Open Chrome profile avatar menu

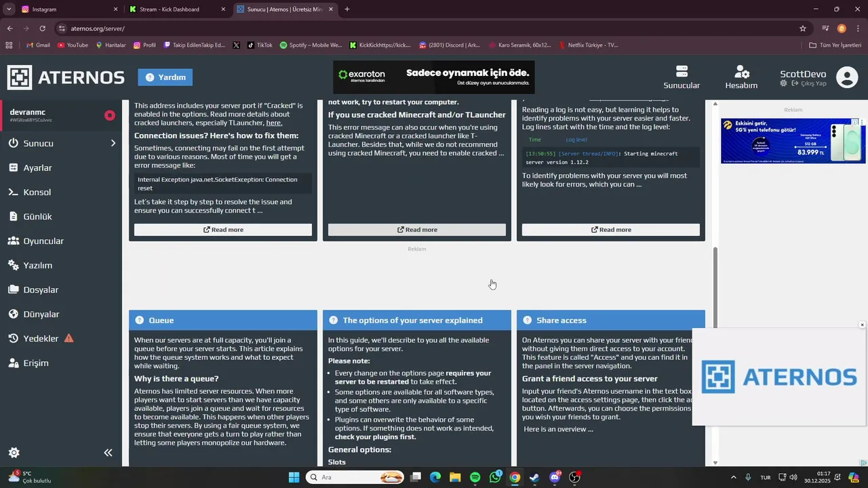[842, 28]
